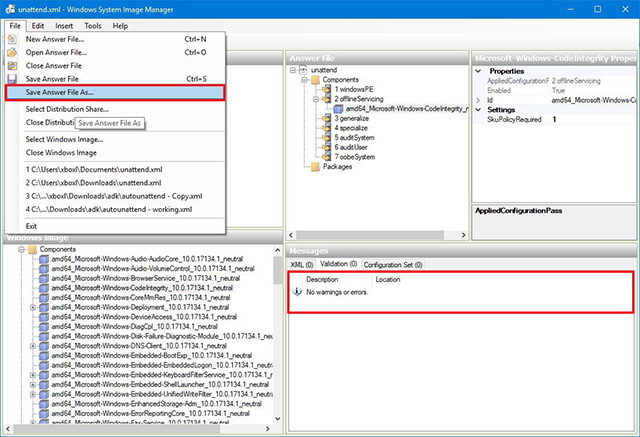The image size is (640, 437).
Task: Switch to the Validation (0) tab
Action: click(338, 264)
